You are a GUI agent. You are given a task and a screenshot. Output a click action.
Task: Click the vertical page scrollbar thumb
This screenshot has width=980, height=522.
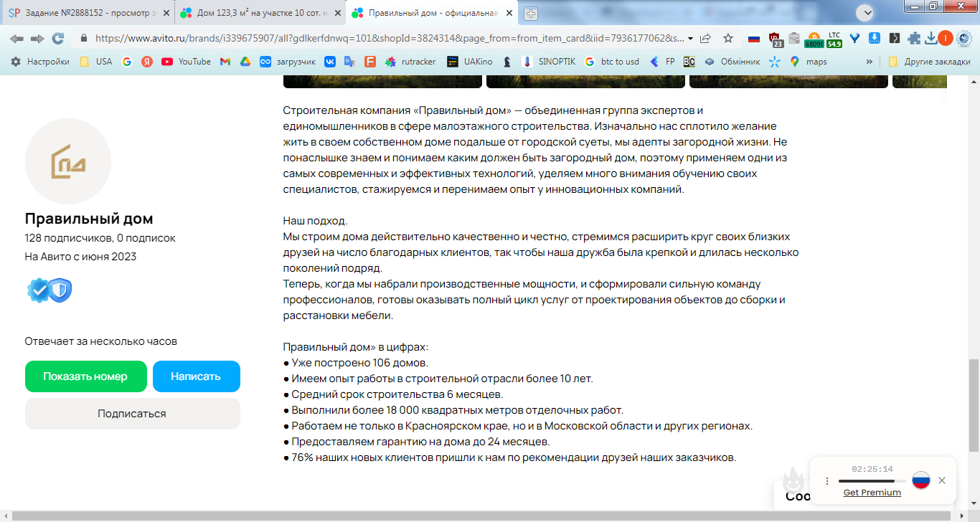[974, 404]
